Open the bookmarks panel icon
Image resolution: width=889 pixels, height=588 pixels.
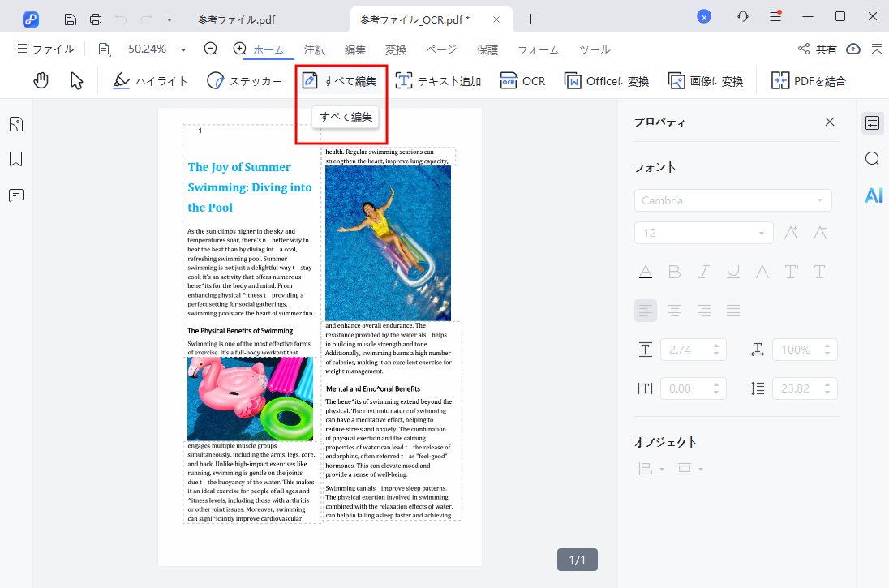[16, 159]
